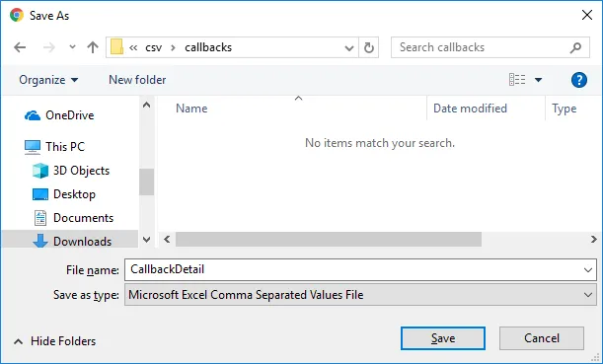Open File name dropdown arrow
The height and width of the screenshot is (364, 603).
[x=588, y=270]
